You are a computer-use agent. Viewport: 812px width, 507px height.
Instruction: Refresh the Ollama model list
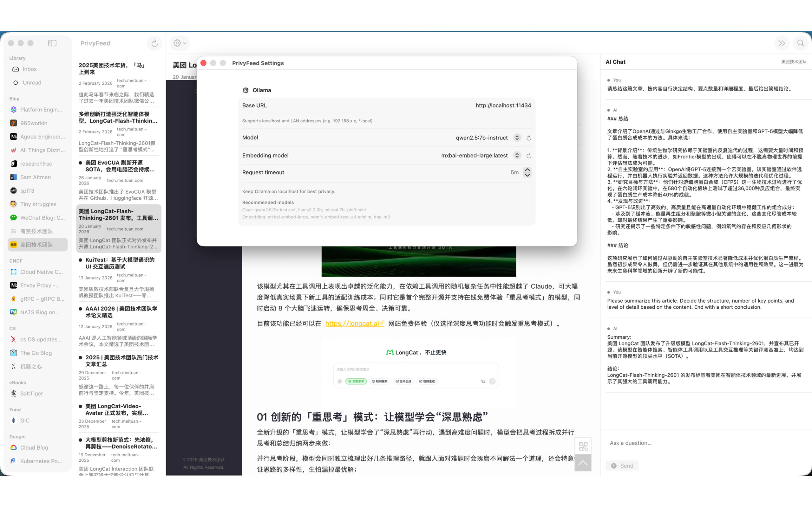pos(529,138)
